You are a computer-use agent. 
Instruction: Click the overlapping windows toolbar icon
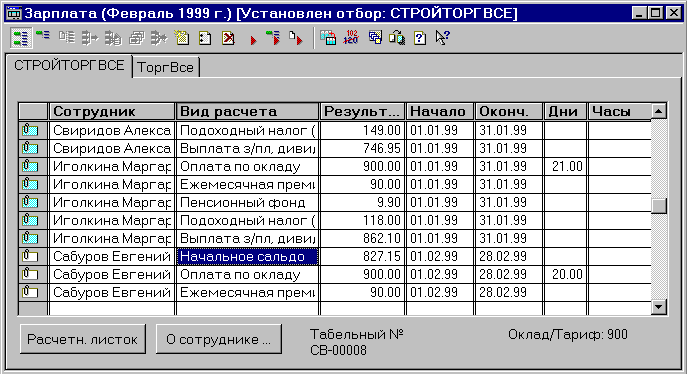point(375,38)
